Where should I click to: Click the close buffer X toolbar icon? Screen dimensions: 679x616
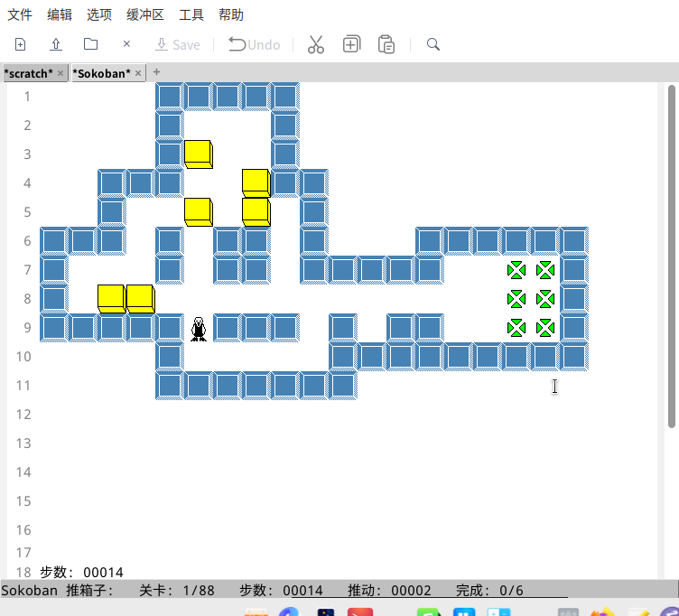(x=126, y=43)
